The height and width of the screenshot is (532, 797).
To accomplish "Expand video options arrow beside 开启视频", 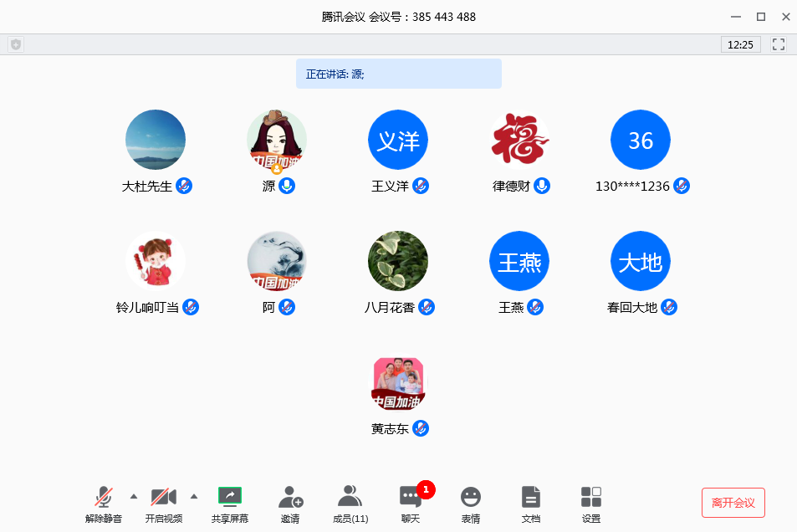I will tap(194, 496).
